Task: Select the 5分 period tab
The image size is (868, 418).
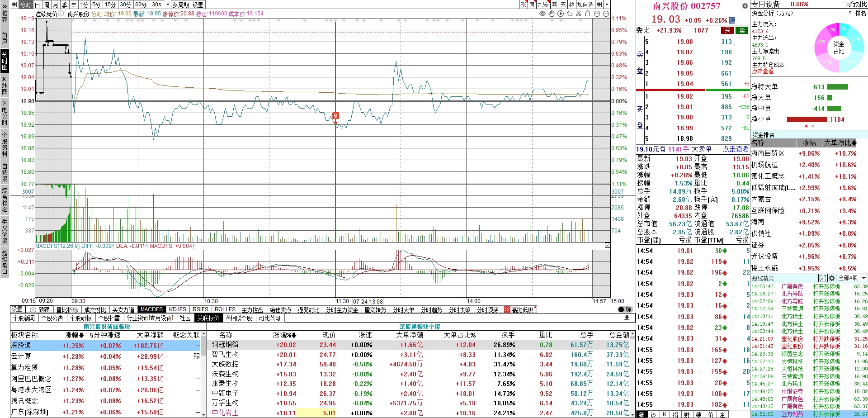Action: coord(96,5)
